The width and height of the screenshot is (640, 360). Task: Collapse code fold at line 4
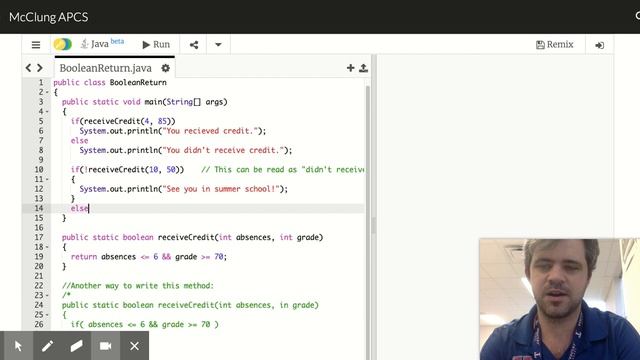click(47, 111)
